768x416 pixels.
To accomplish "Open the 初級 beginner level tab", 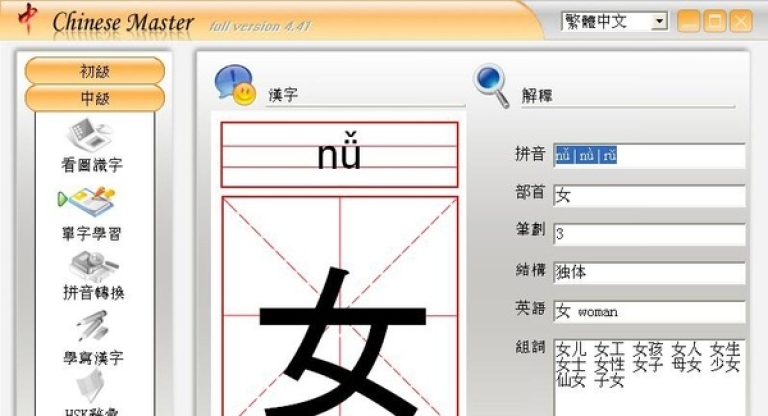I will coord(95,72).
